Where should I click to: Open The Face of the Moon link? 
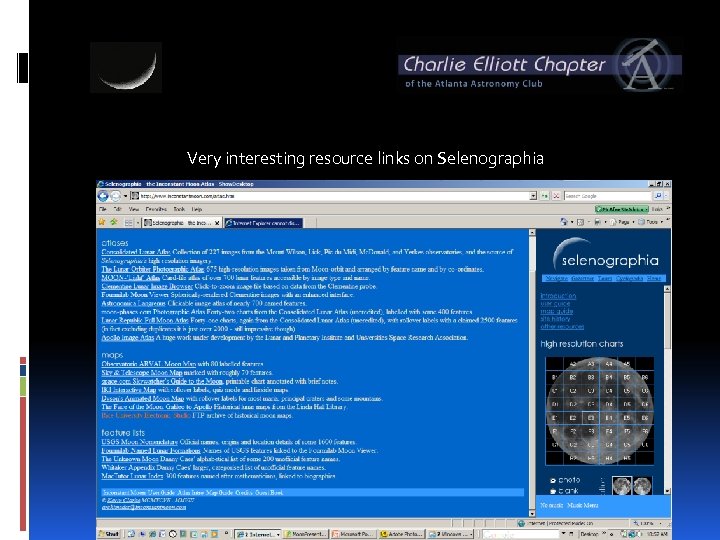click(x=130, y=407)
